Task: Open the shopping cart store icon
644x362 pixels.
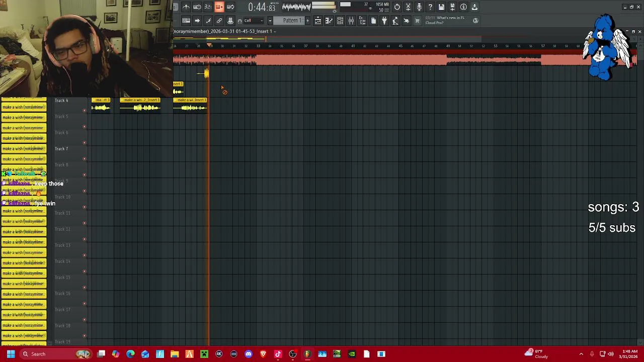Action: 418,21
